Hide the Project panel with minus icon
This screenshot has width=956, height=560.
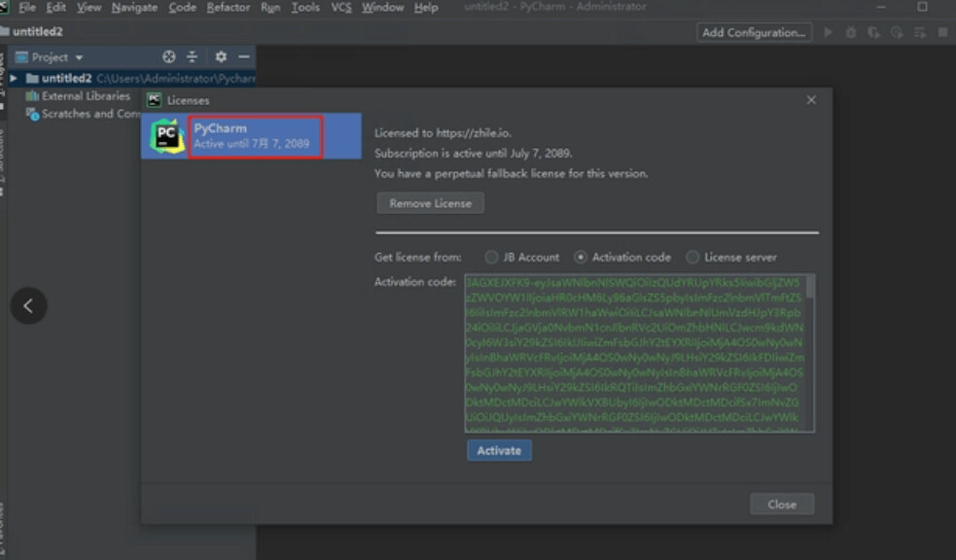[x=244, y=56]
